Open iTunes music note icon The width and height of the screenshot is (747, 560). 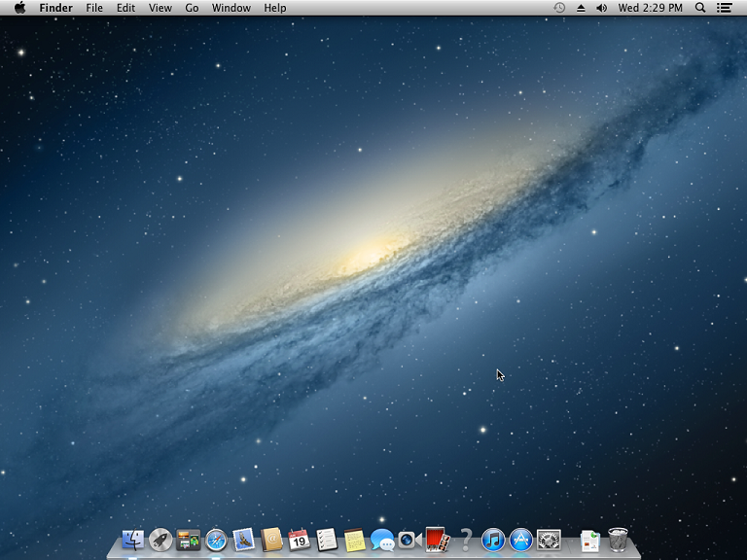493,540
